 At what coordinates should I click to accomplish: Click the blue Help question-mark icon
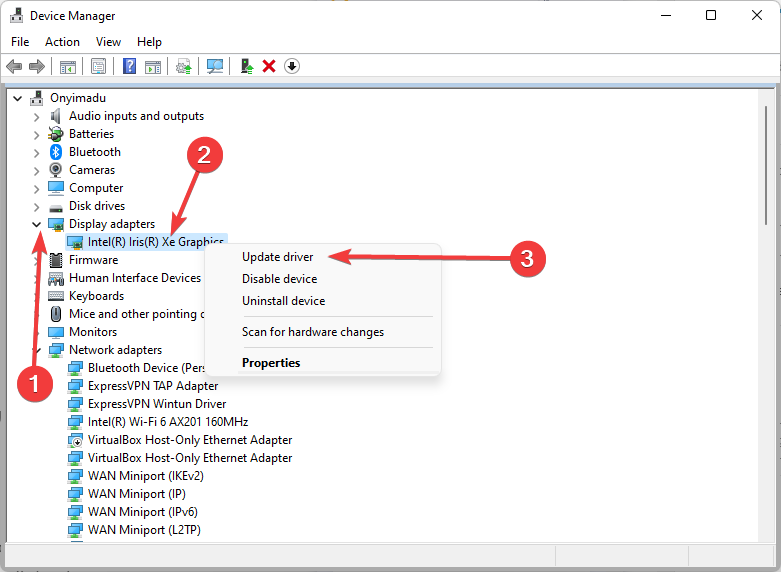(x=129, y=66)
